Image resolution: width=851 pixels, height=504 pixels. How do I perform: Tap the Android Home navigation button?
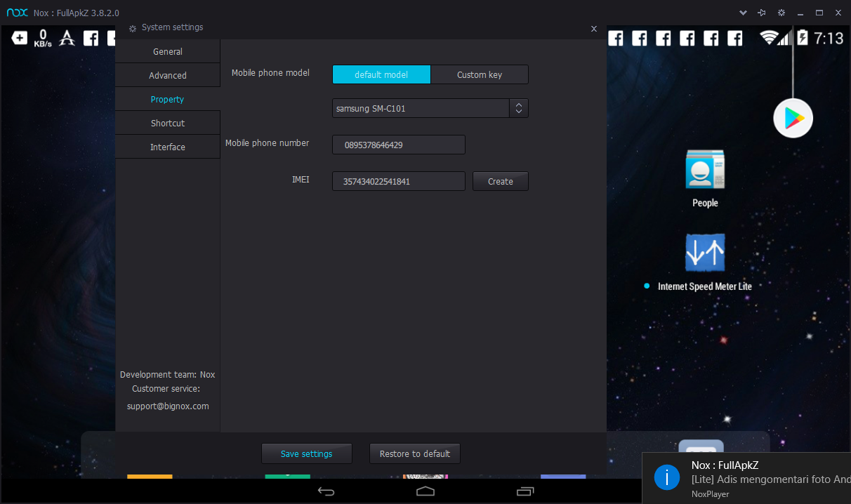click(x=425, y=491)
